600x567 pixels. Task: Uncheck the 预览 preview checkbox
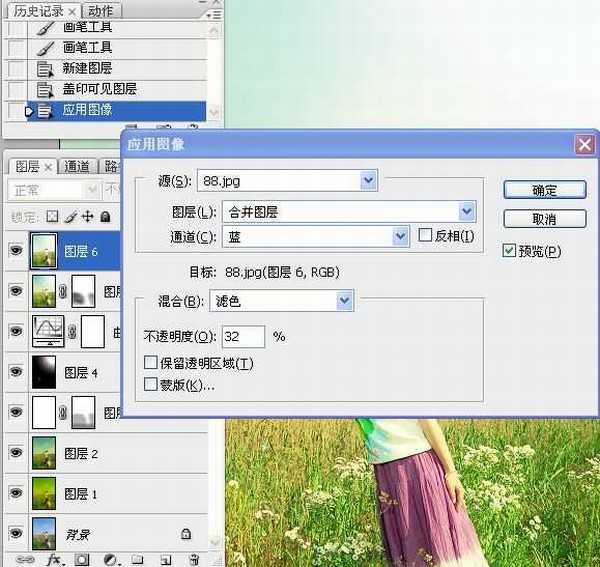[510, 250]
